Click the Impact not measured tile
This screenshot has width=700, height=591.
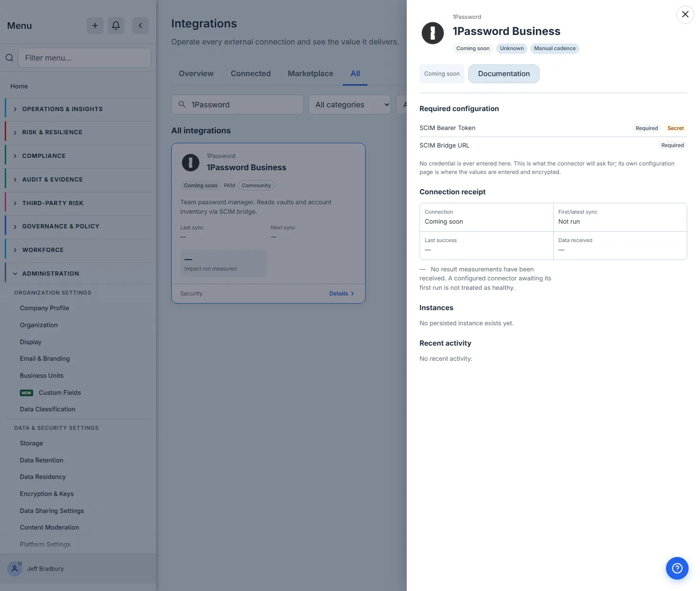[x=223, y=263]
